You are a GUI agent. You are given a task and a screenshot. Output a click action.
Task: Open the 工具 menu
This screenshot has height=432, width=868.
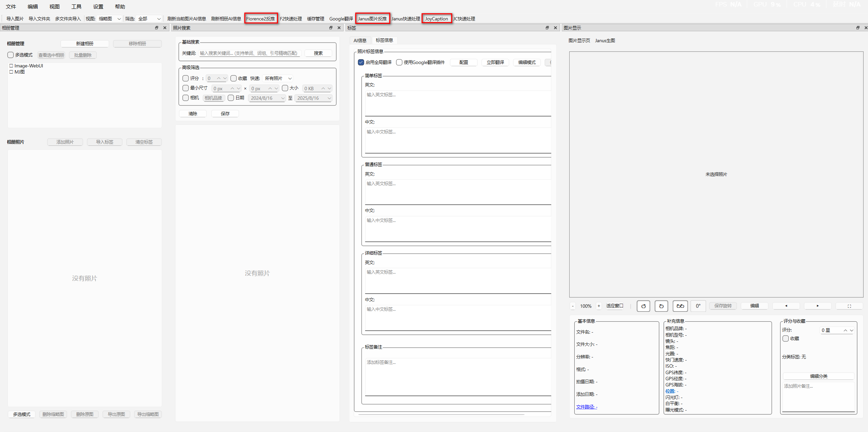(x=76, y=6)
